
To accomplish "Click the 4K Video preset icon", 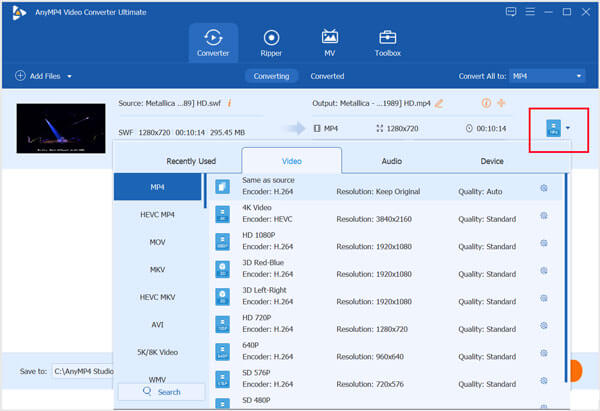I will [222, 214].
